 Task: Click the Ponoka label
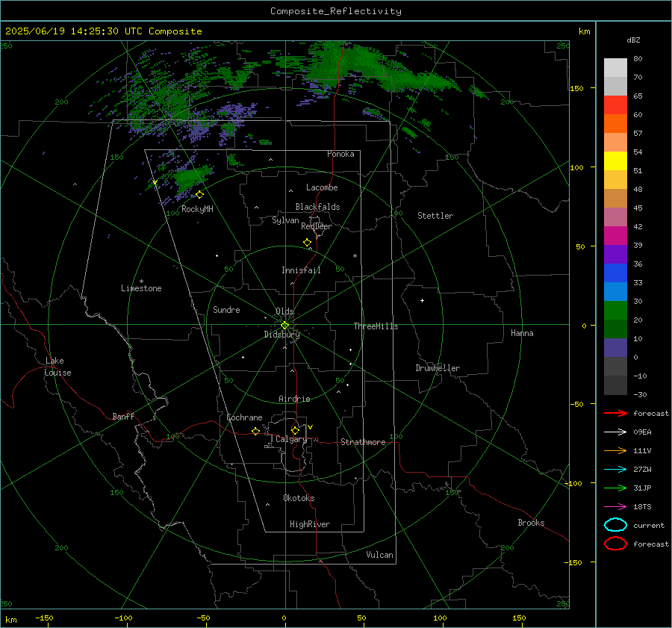pos(340,155)
